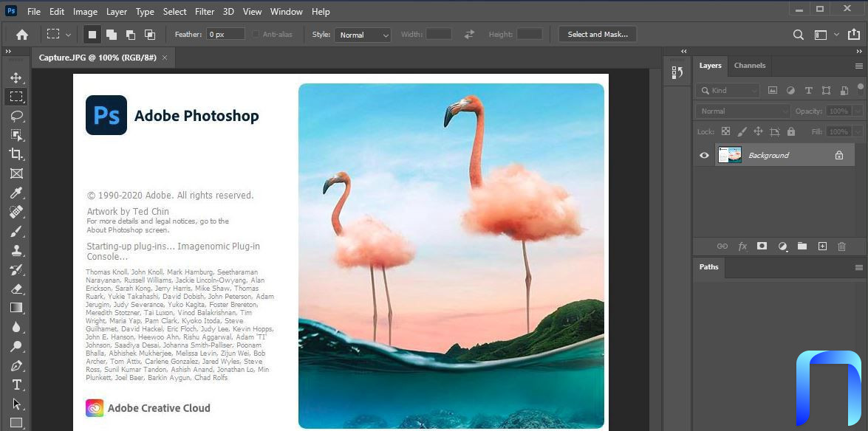
Task: Open the Opacity slider arrow
Action: (858, 111)
